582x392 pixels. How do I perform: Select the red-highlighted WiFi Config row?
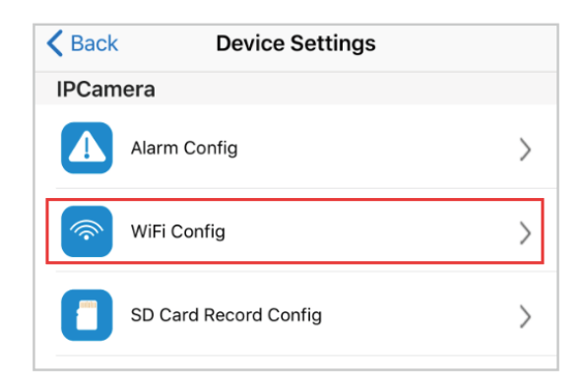(295, 231)
